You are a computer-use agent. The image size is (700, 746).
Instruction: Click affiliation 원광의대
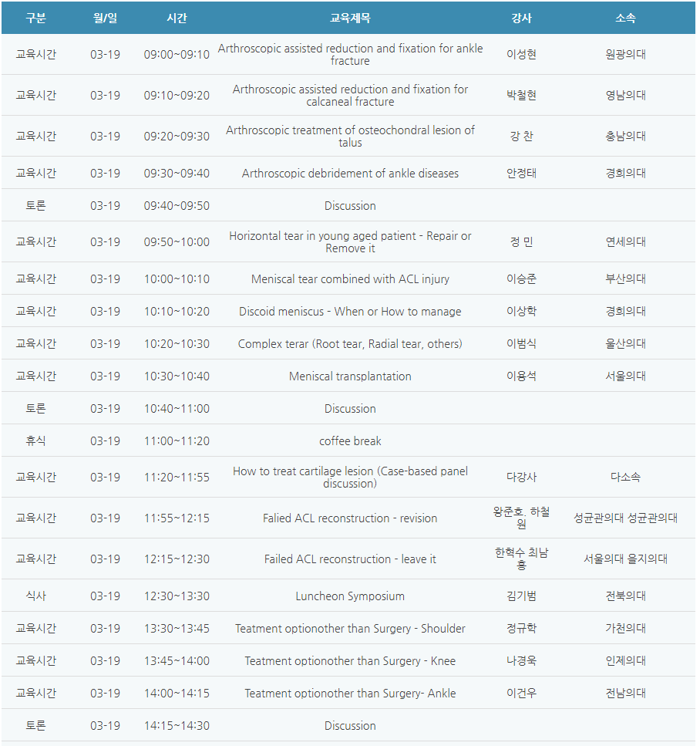point(625,54)
